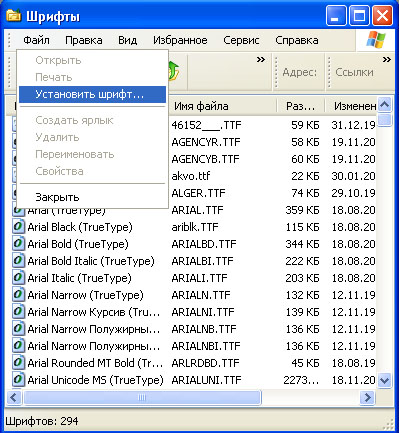Click the disabled Печать menu entry

(x=92, y=77)
